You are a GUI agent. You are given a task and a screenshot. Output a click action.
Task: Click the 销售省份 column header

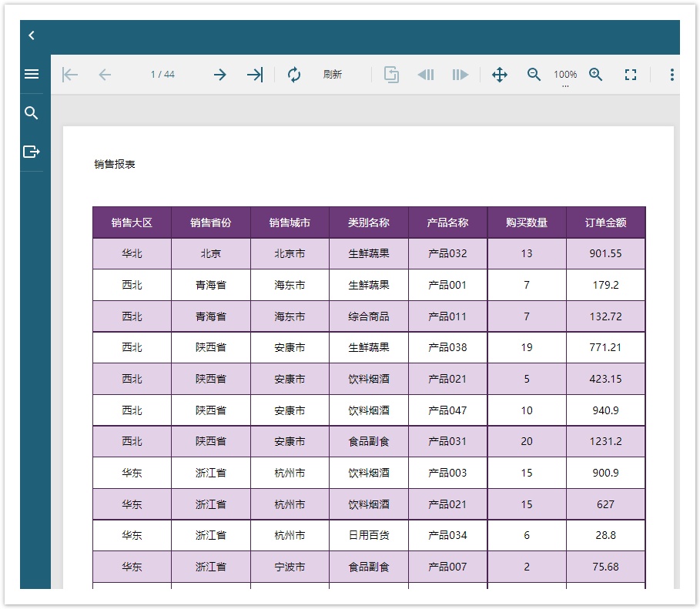pos(211,223)
